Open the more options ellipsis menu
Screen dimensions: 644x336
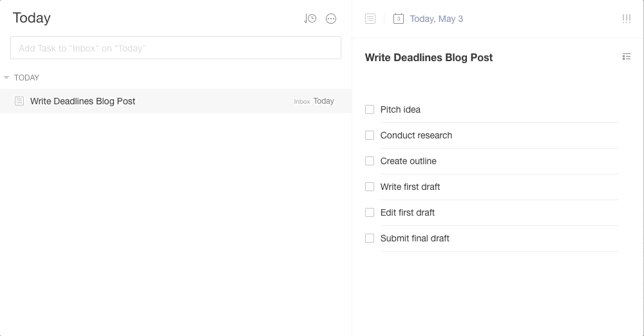click(331, 19)
